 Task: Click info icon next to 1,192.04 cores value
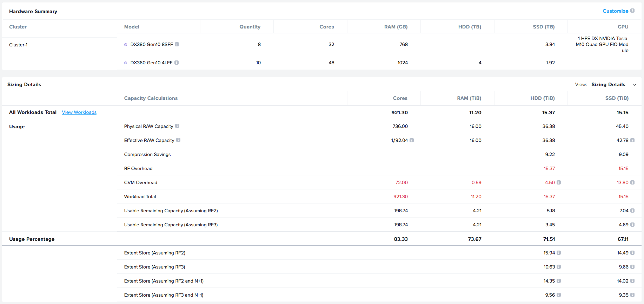412,140
